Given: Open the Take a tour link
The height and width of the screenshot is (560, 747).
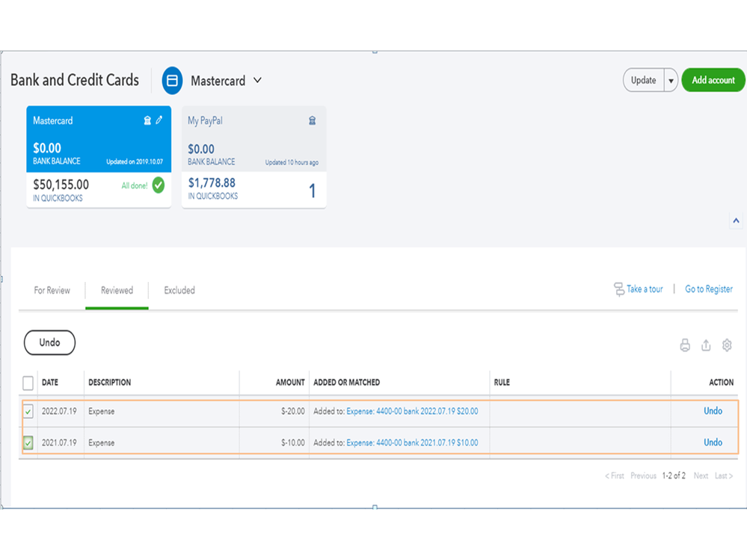Looking at the screenshot, I should (x=645, y=289).
